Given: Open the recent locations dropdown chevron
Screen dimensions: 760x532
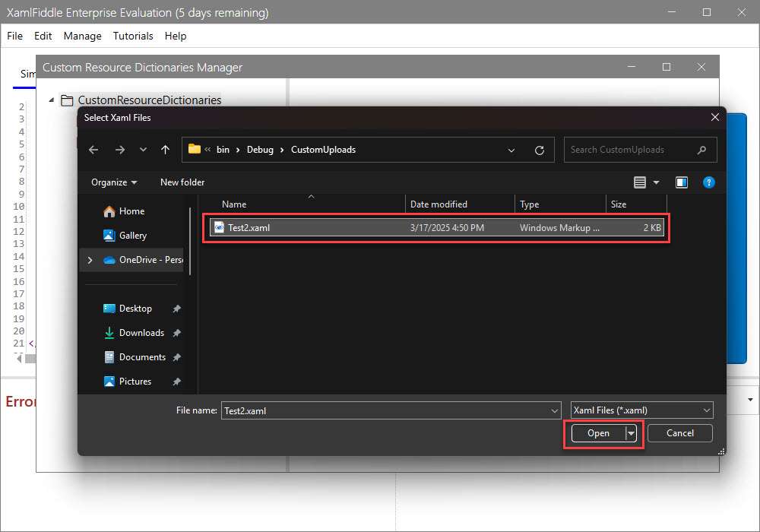Looking at the screenshot, I should click(143, 150).
